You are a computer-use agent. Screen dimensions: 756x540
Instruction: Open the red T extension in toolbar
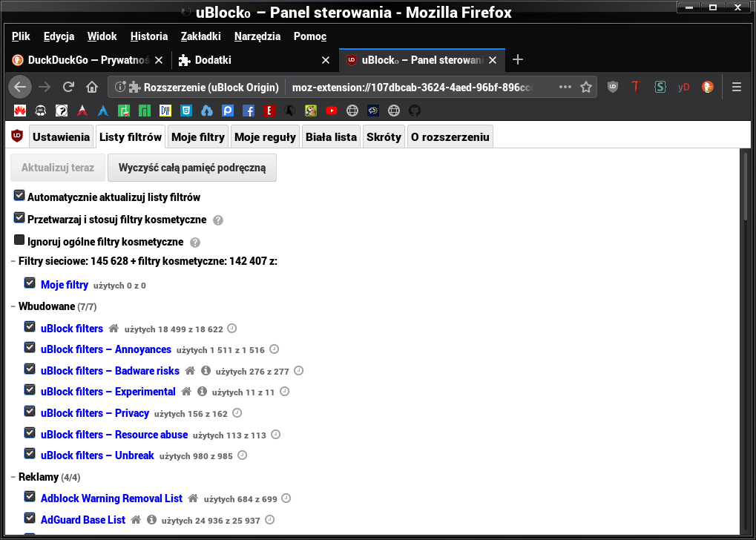pos(636,88)
